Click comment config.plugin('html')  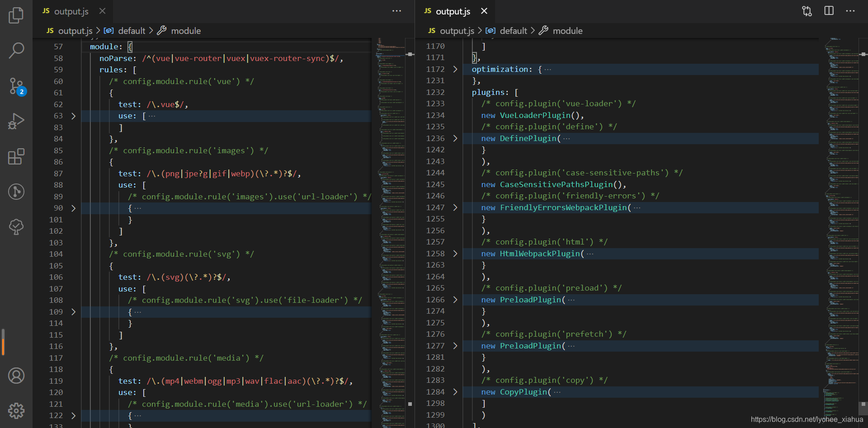pos(544,242)
